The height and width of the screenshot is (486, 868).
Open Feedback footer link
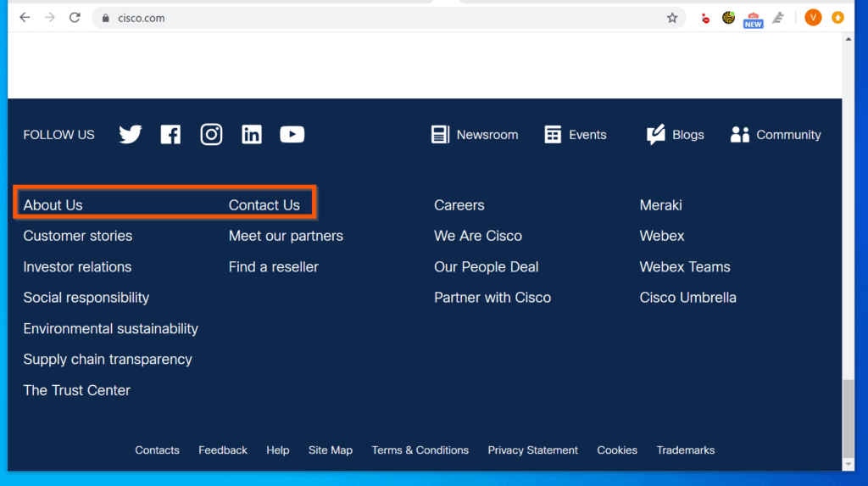coord(223,450)
